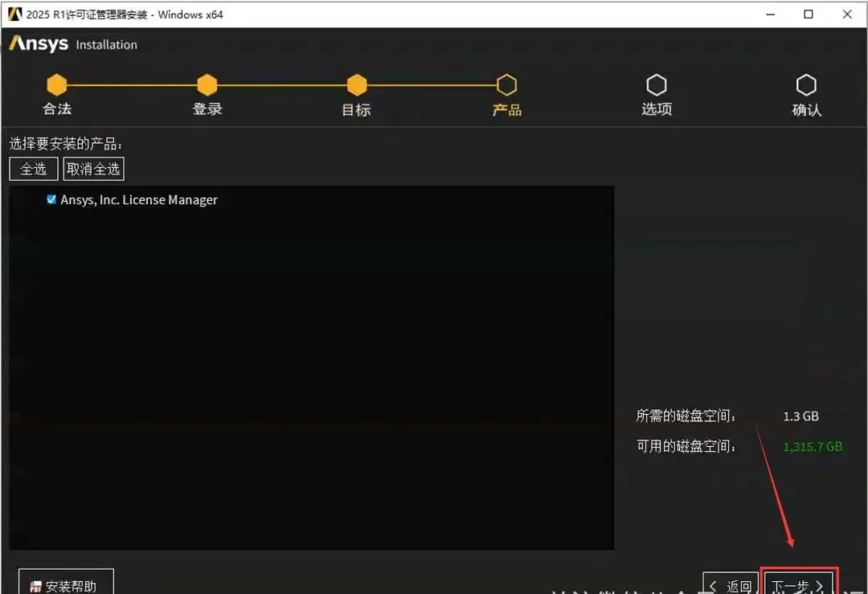Viewport: 868px width, 594px height.
Task: Click the 产品 step hexagon icon
Action: (x=506, y=85)
